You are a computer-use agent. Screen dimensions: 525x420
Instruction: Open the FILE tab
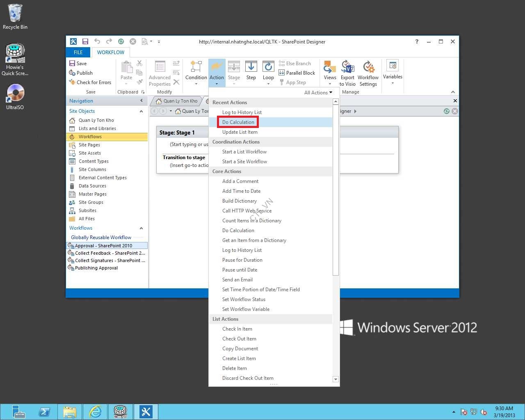point(78,52)
